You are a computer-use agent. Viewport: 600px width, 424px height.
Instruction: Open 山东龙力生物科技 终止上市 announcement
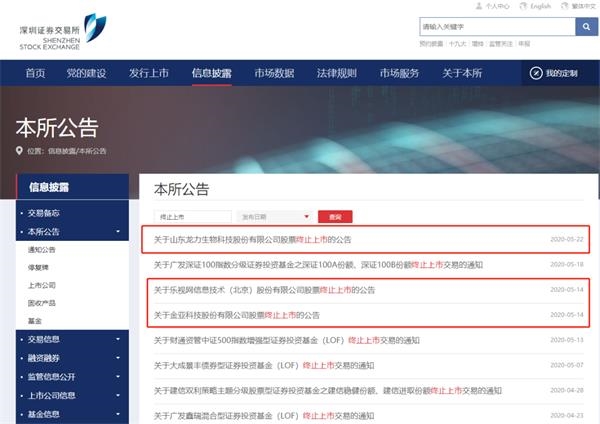click(253, 240)
